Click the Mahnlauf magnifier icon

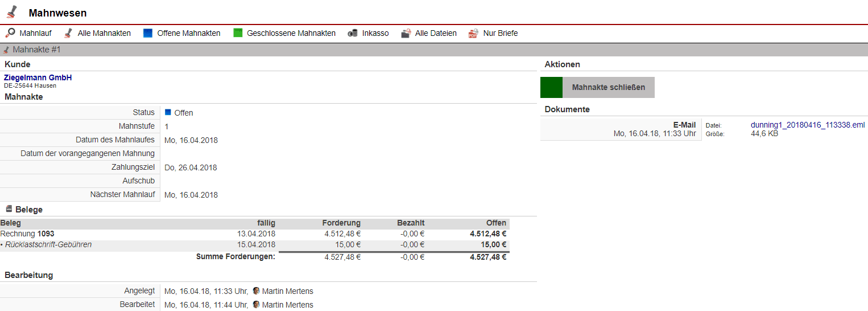(x=10, y=33)
